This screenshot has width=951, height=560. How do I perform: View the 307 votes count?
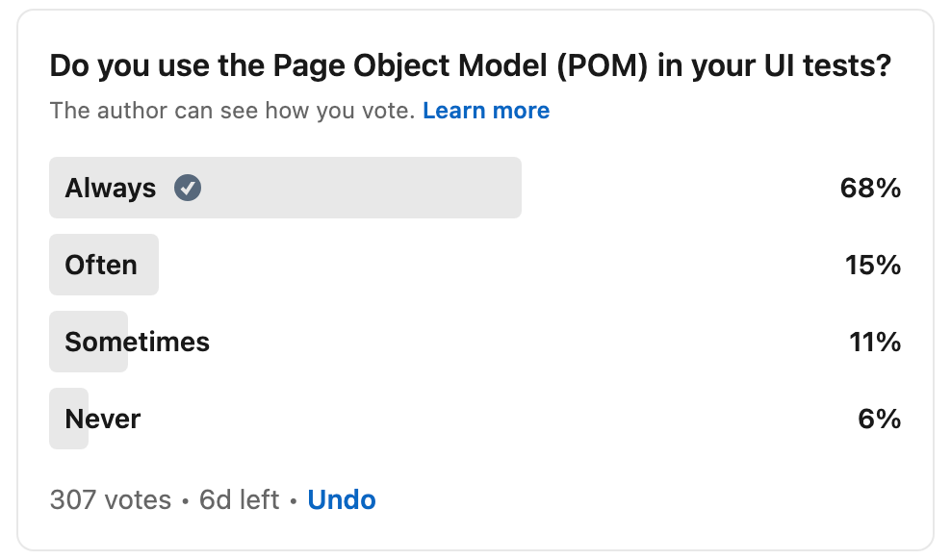click(x=110, y=500)
